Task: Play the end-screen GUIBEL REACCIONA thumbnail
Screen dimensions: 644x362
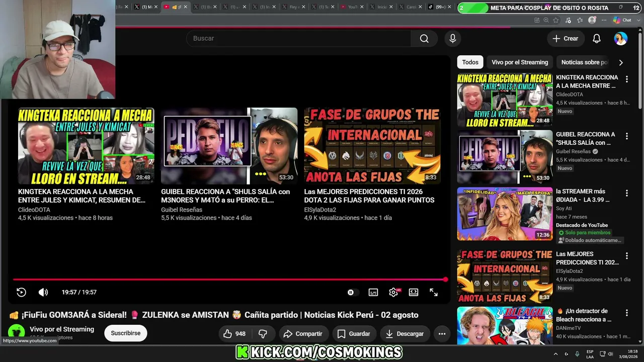Action: [229, 146]
